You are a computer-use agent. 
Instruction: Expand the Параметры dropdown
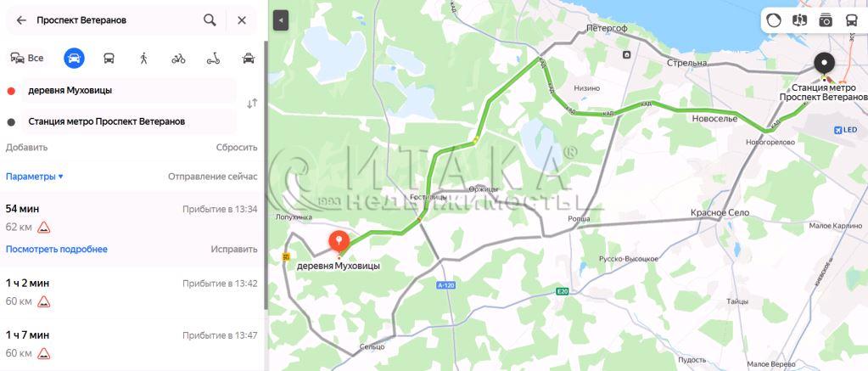34,177
